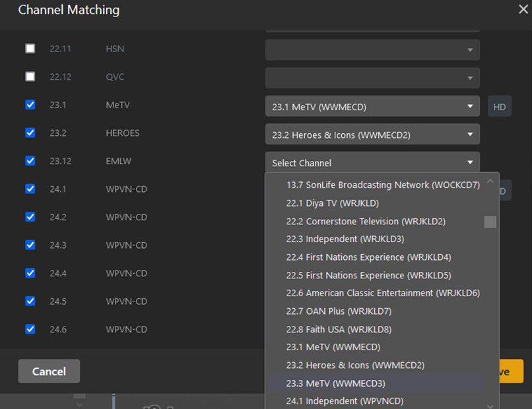Click the EMLW channel name
The height and width of the screenshot is (409, 532).
(x=118, y=161)
